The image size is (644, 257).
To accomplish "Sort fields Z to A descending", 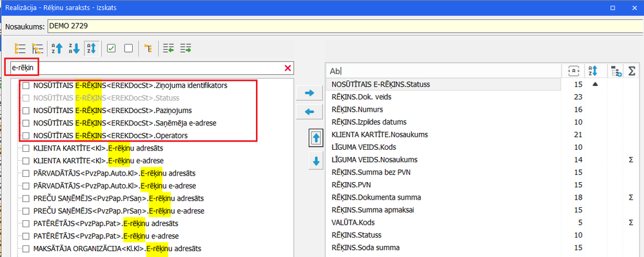I will point(74,48).
